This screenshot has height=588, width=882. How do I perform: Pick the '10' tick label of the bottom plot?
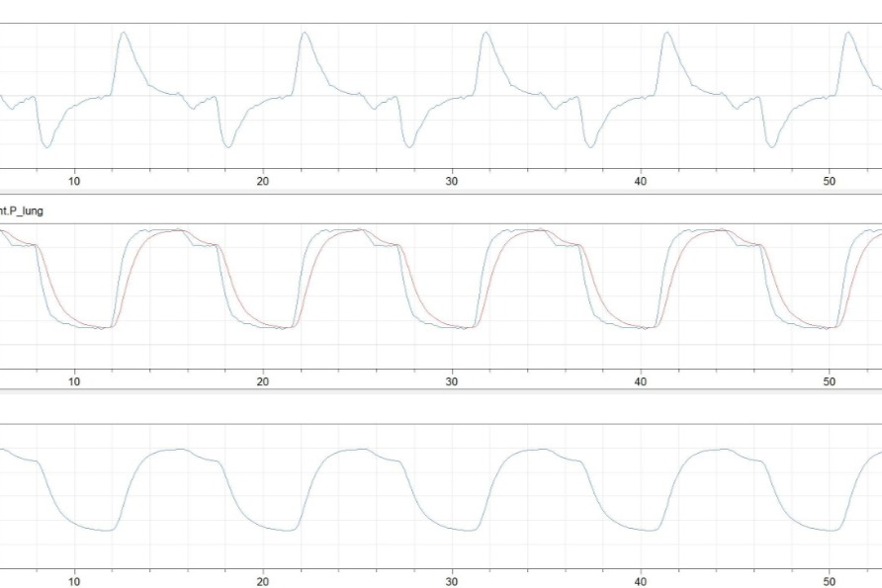[x=74, y=581]
